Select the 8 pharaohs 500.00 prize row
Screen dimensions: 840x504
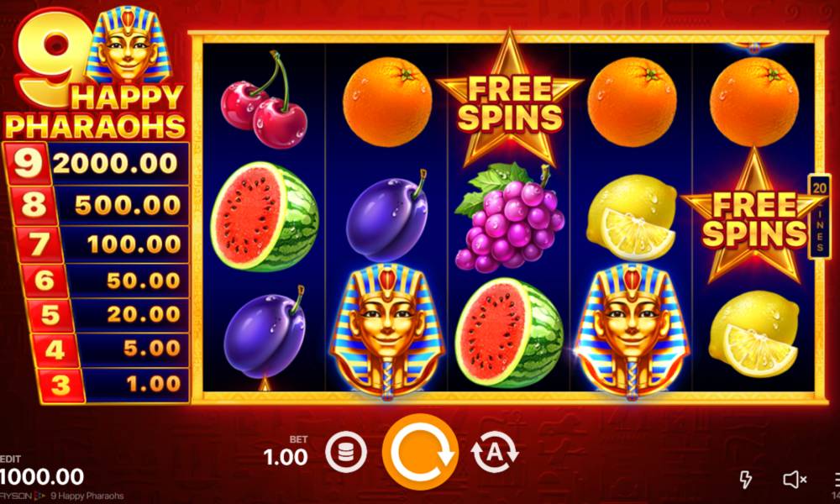[x=100, y=205]
